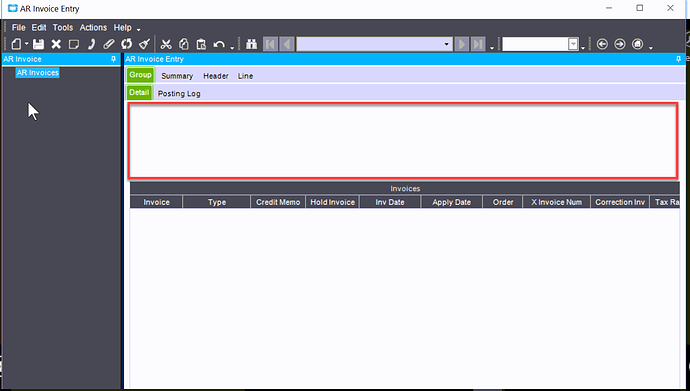Pin the AR Invoice Entry panel

click(x=678, y=59)
